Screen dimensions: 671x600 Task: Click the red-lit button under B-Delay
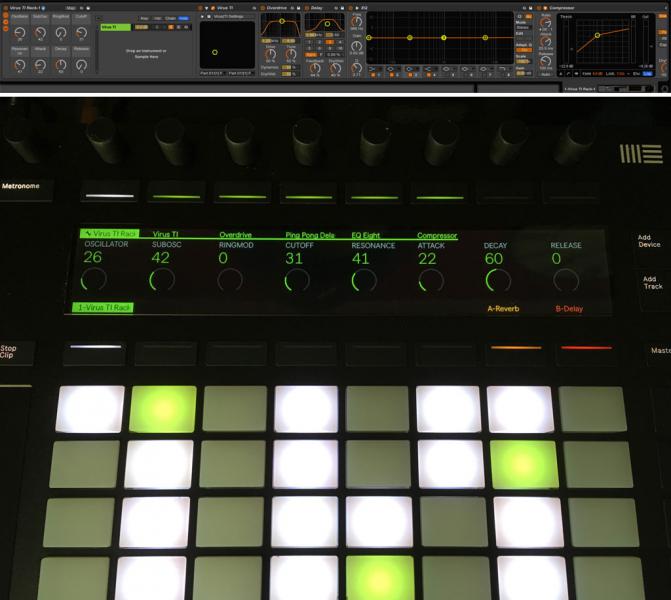[586, 353]
